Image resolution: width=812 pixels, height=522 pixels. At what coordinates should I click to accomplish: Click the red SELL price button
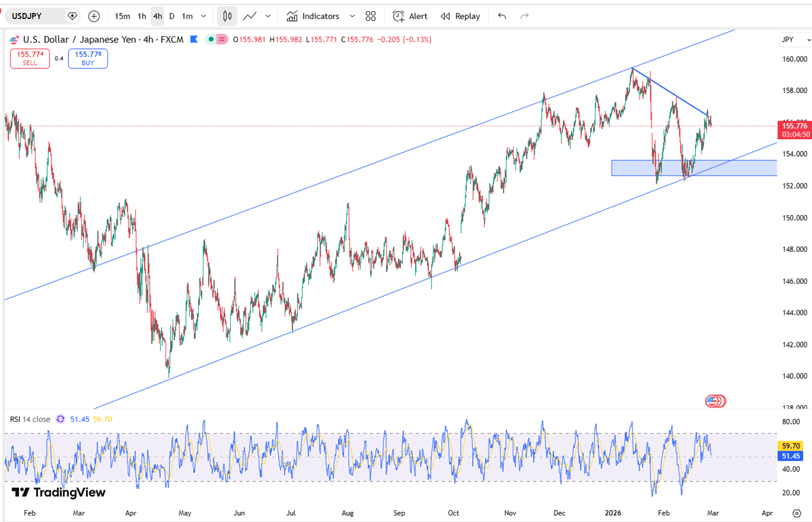[x=30, y=58]
